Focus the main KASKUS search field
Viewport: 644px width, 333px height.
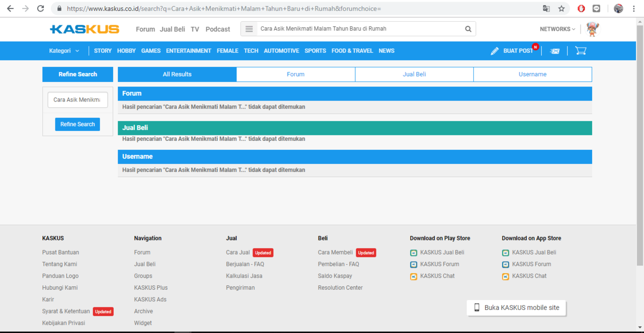point(359,29)
